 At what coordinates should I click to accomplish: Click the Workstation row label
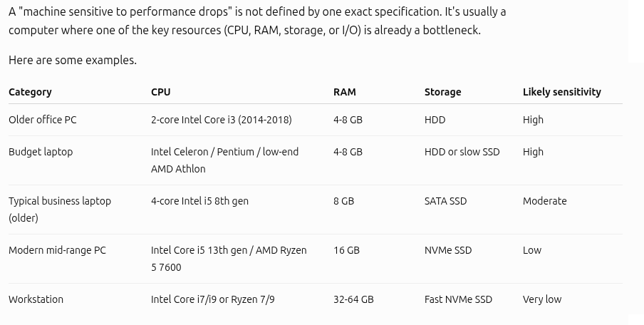(x=36, y=299)
